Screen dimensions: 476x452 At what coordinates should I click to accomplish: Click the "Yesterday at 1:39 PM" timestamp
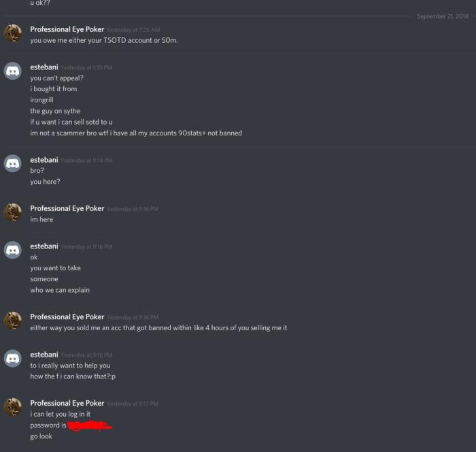point(86,67)
